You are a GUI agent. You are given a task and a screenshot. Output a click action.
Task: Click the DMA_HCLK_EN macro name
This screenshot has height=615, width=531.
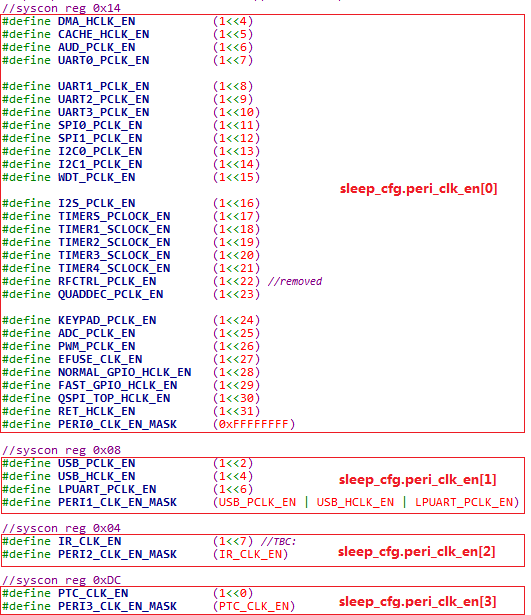coord(96,21)
